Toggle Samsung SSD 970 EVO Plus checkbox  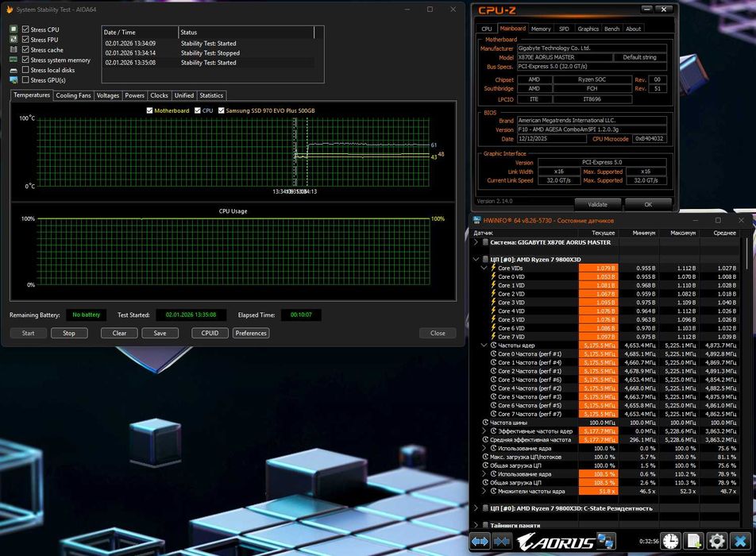221,110
